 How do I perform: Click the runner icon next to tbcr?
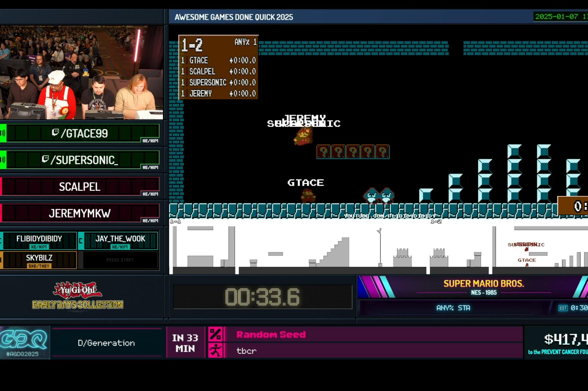point(215,350)
